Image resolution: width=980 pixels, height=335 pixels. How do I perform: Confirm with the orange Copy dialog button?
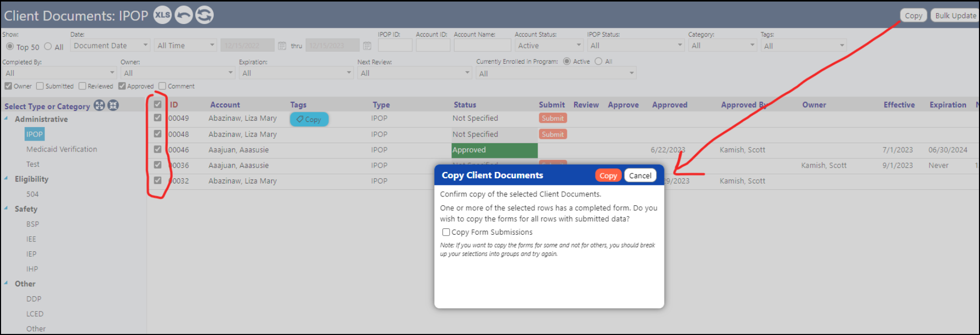(608, 176)
